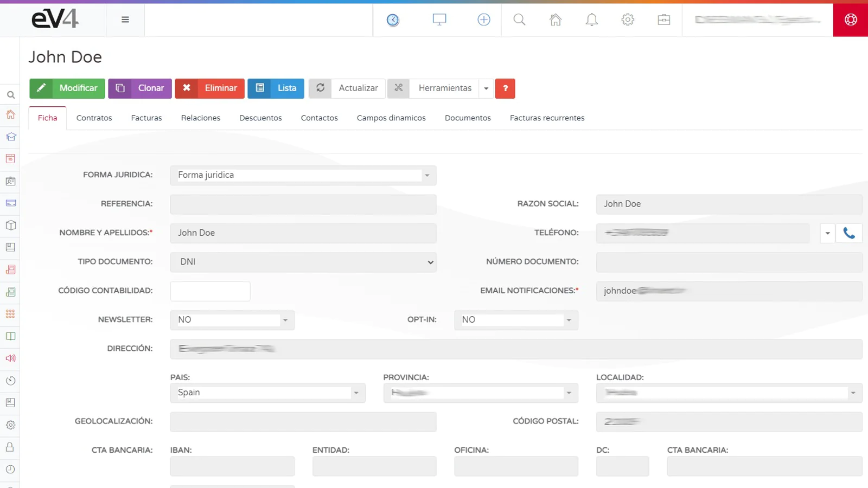Switch to the Facturas tab
868x488 pixels.
pos(146,118)
